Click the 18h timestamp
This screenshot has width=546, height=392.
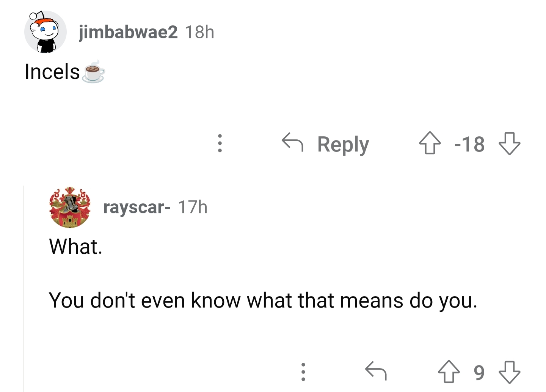point(199,32)
